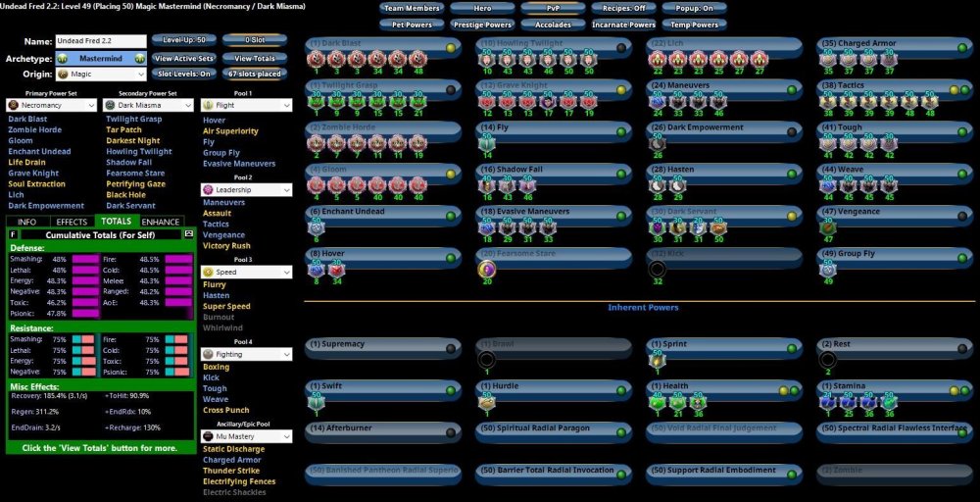
Task: Click the Fearsome Stare enhancement slot icon
Action: [x=486, y=270]
